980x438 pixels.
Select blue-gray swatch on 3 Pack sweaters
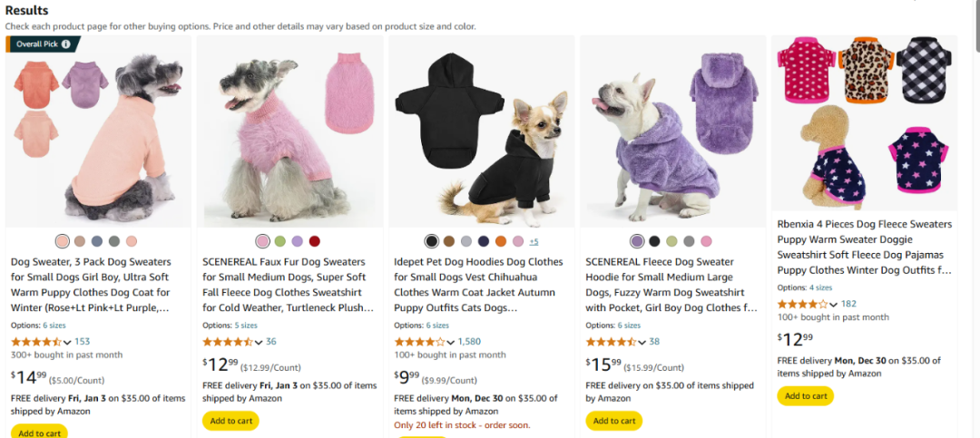click(97, 241)
